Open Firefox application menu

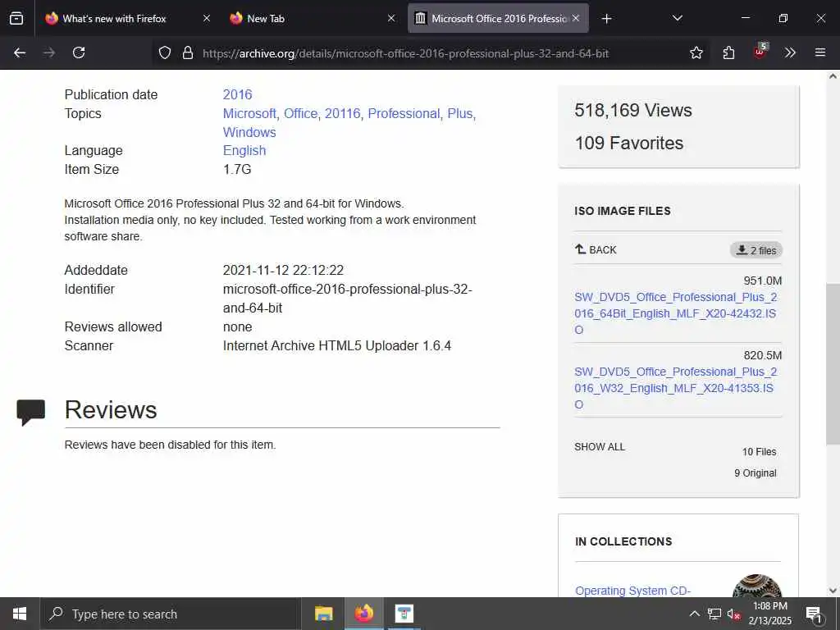point(820,52)
